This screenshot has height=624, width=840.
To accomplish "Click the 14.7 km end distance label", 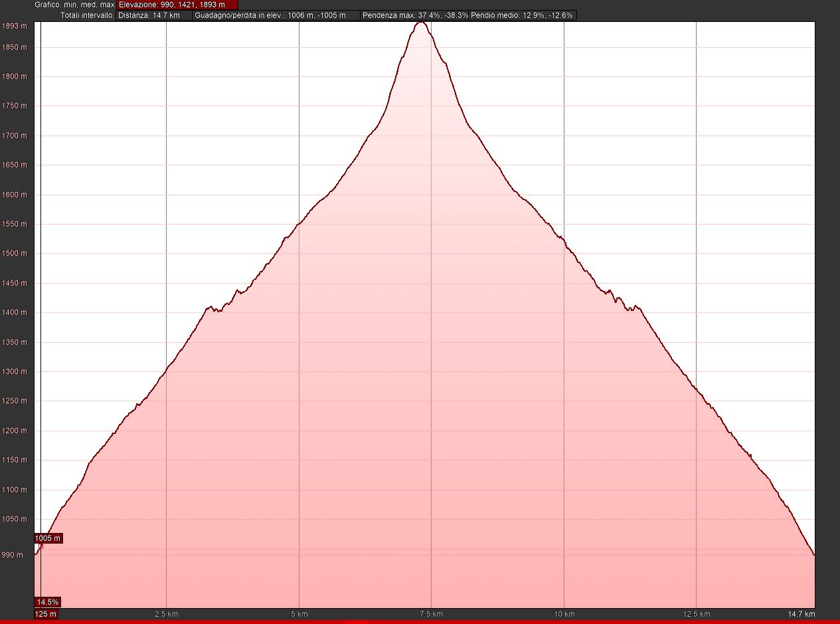I will click(x=802, y=614).
